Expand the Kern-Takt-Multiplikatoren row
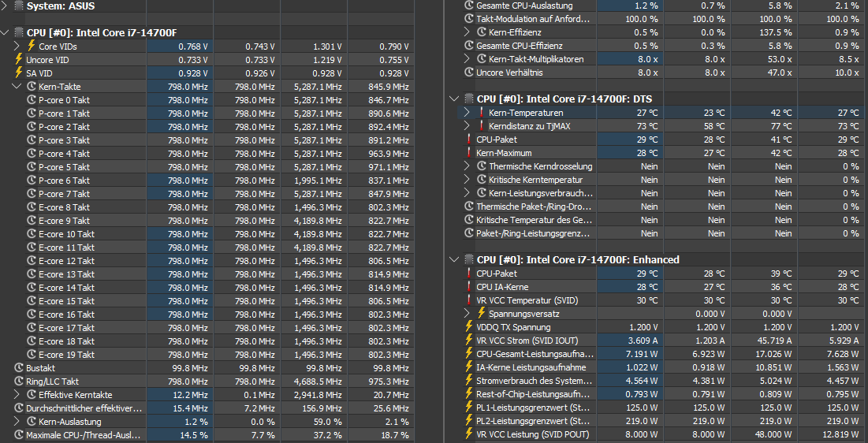The image size is (868, 443). pyautogui.click(x=468, y=59)
